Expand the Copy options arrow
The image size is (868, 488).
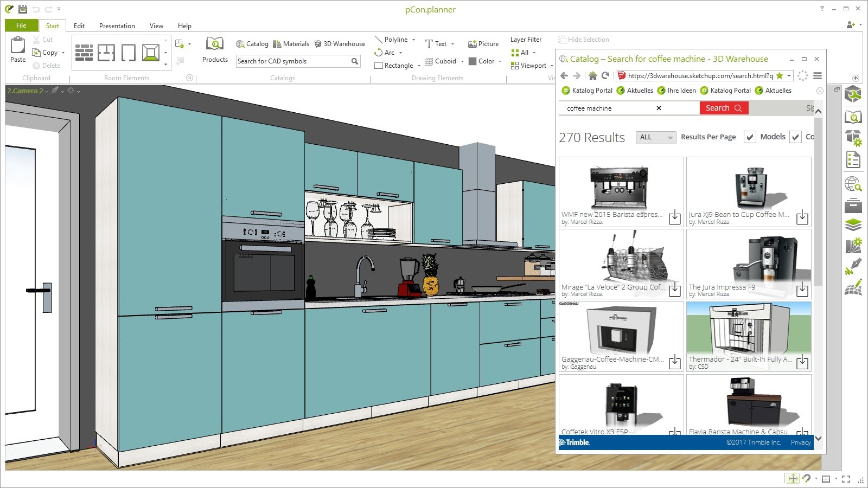click(x=63, y=53)
